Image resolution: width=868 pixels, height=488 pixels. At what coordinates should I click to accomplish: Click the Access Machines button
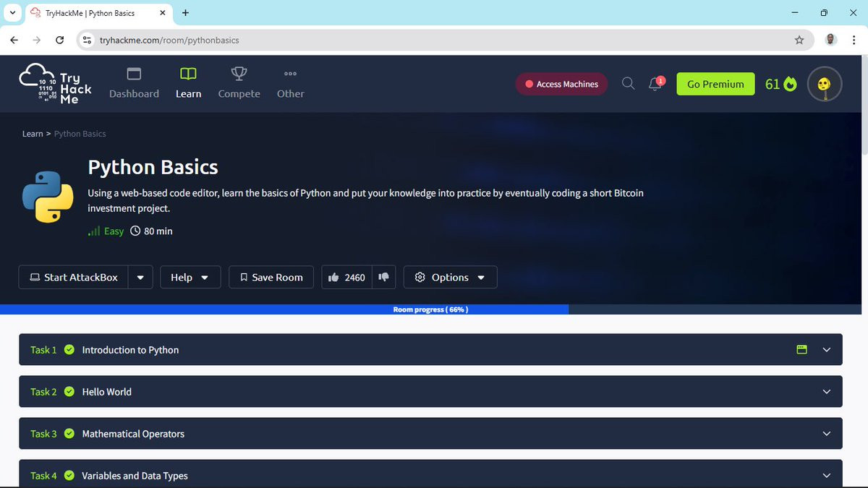pos(561,84)
